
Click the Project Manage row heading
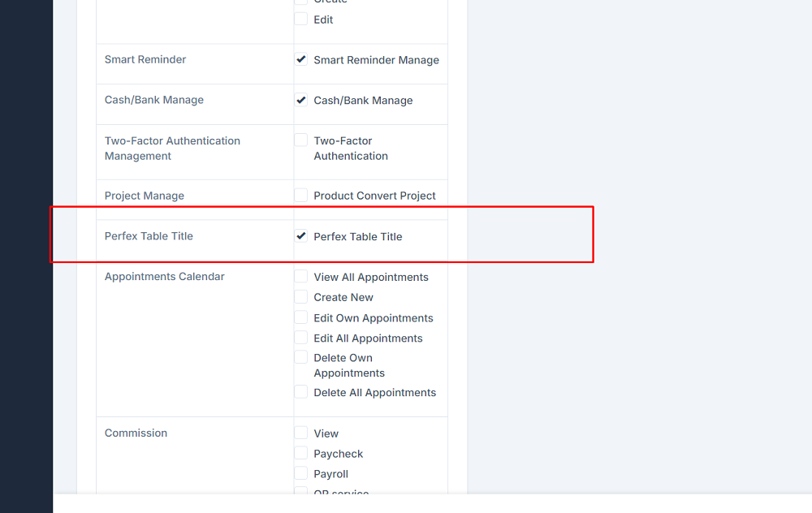pos(145,196)
